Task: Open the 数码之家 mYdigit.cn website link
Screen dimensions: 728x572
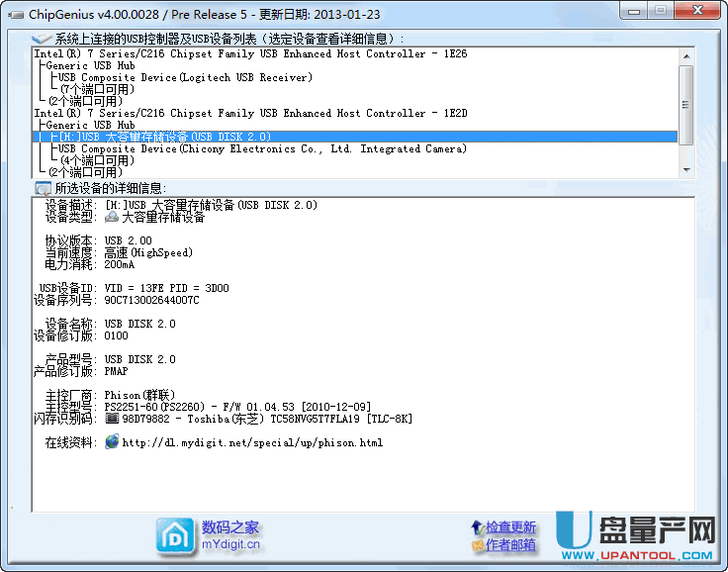Action: click(230, 534)
